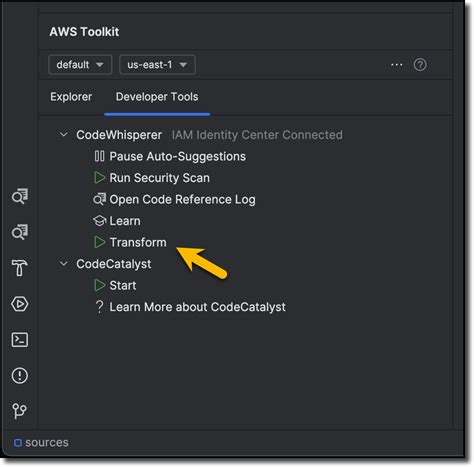Screen dimensions: 474x467
Task: Select the Developer Tools tab
Action: (x=157, y=97)
